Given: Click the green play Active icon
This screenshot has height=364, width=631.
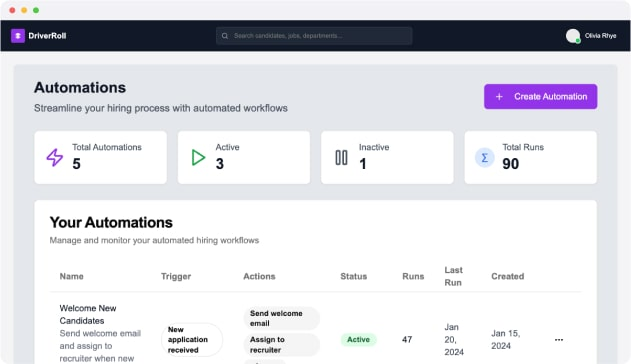Looking at the screenshot, I should tap(198, 157).
